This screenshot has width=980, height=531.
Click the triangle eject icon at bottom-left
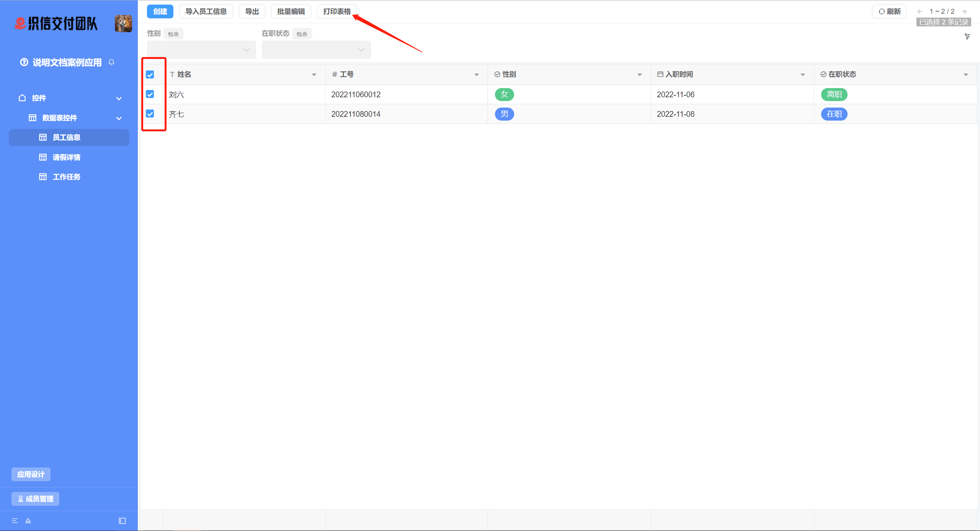[x=28, y=521]
